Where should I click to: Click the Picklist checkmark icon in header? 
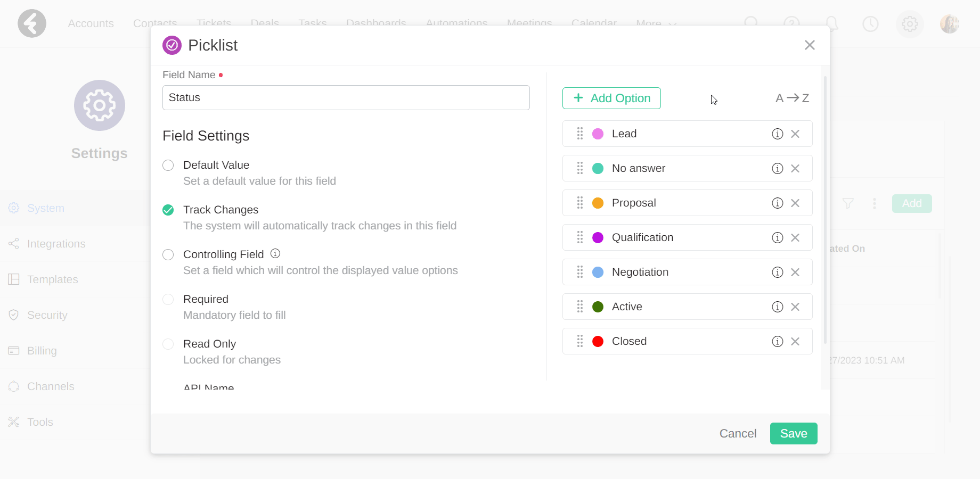[x=172, y=45]
